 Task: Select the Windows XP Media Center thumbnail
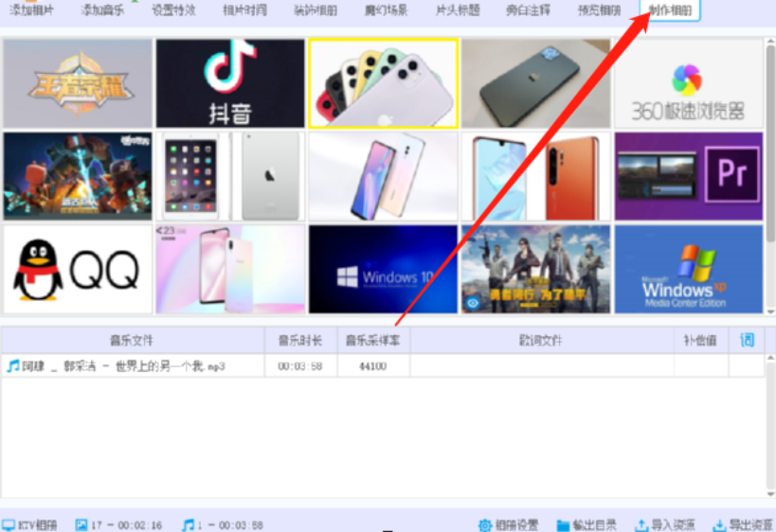[x=689, y=269]
